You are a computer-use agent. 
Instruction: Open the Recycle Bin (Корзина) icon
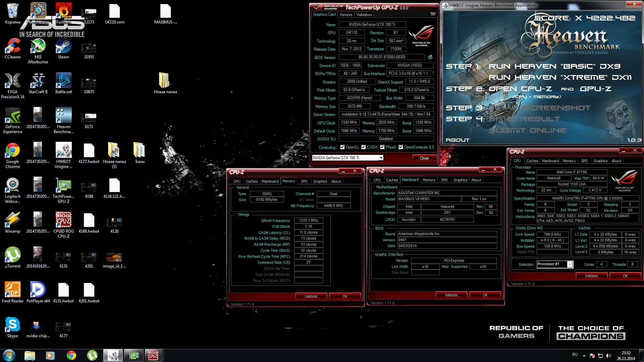(13, 13)
